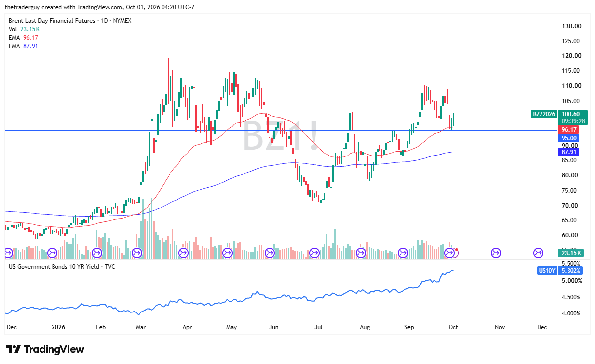The height and width of the screenshot is (364, 595).
Task: Select the Vol 23.15K legend entry
Action: click(x=23, y=29)
